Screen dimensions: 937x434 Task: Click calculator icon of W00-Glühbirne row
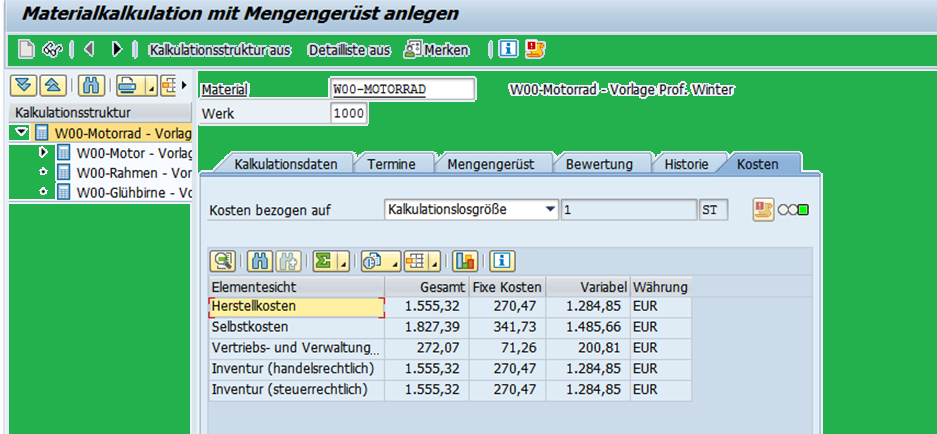pyautogui.click(x=63, y=192)
